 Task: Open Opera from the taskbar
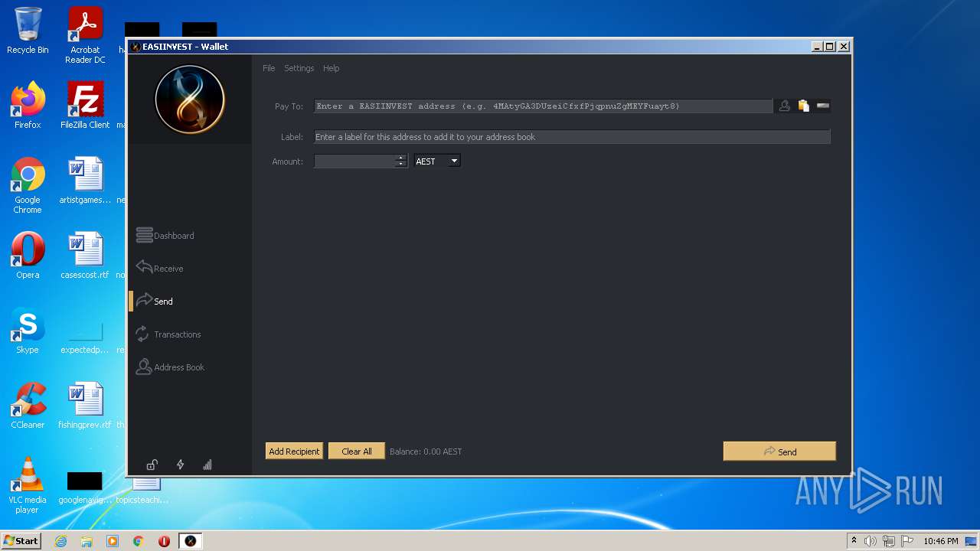tap(164, 541)
